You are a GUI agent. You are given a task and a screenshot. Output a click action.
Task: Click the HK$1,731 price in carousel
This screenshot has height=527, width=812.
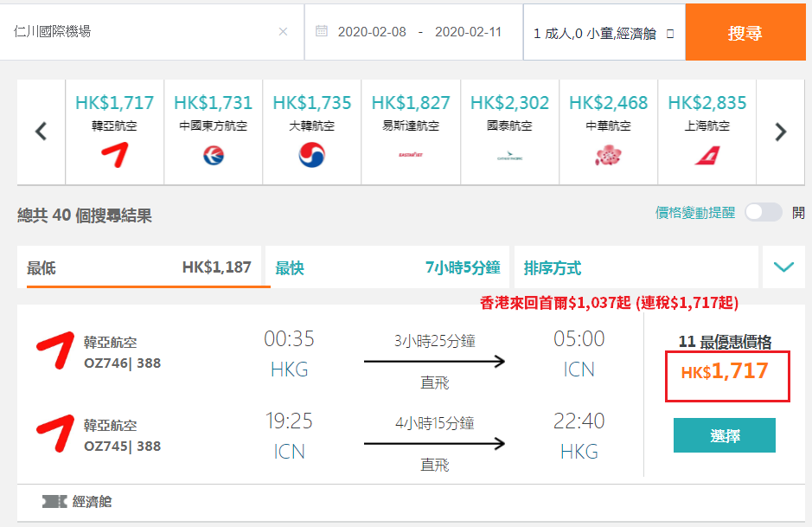click(214, 103)
